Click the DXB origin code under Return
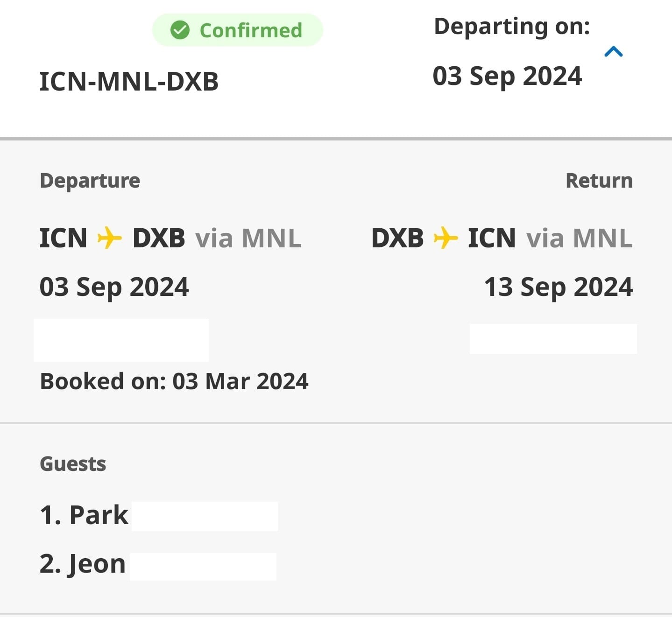This screenshot has height=617, width=672. [397, 238]
